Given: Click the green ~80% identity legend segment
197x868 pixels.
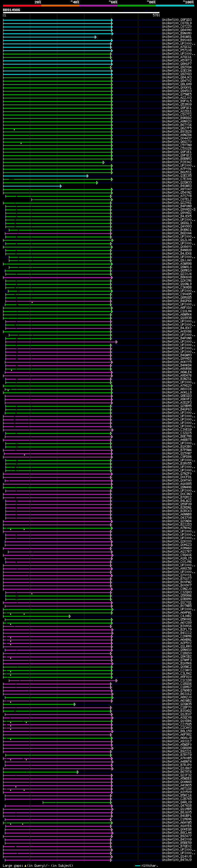Looking at the screenshot, I should click(137, 6).
